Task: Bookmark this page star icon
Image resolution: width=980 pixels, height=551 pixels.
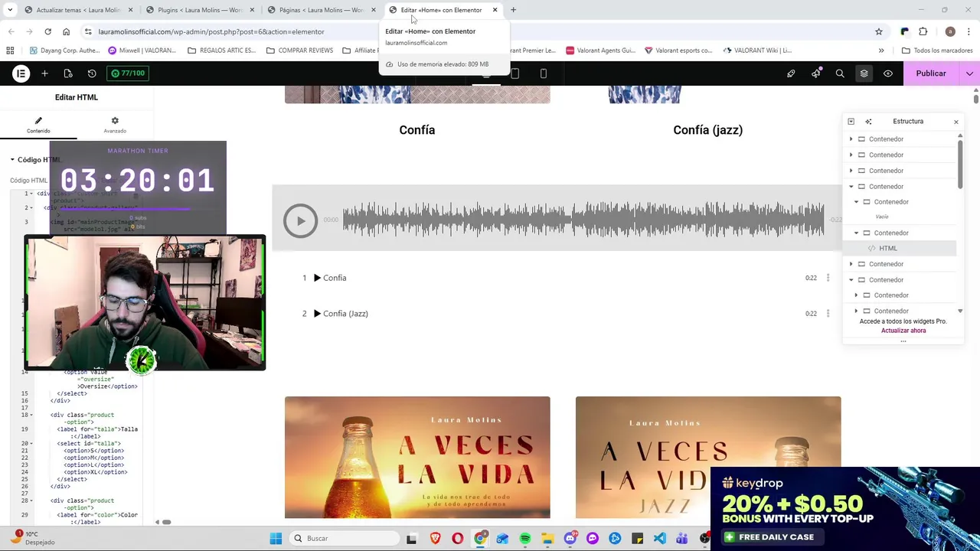Action: (x=879, y=31)
